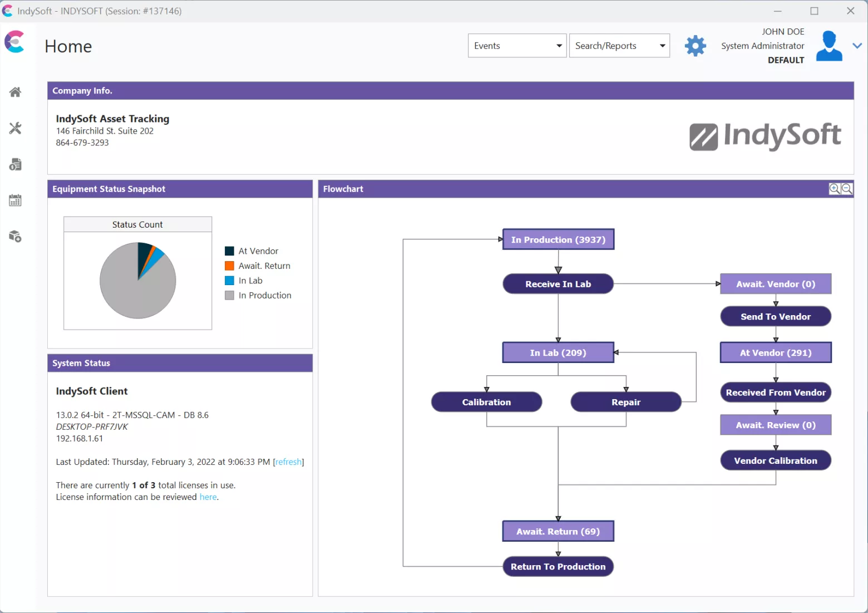868x613 pixels.
Task: Select the At Vendor (291) status node
Action: pyautogui.click(x=776, y=352)
